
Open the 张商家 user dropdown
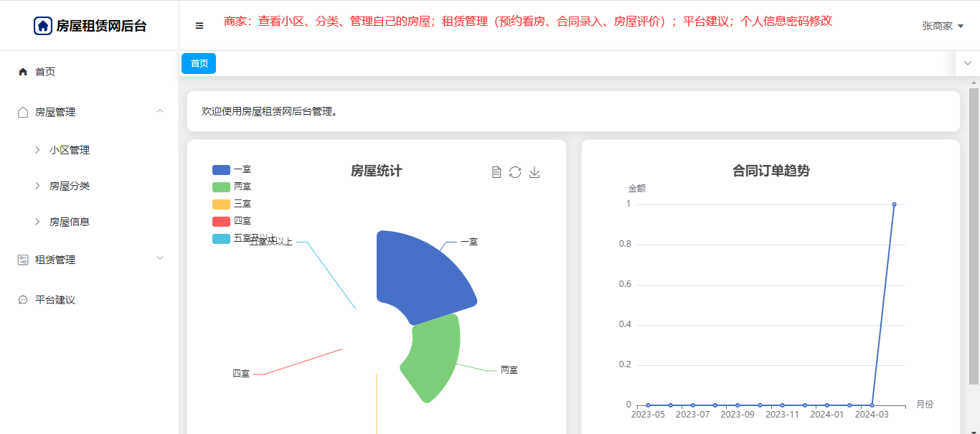[x=942, y=26]
